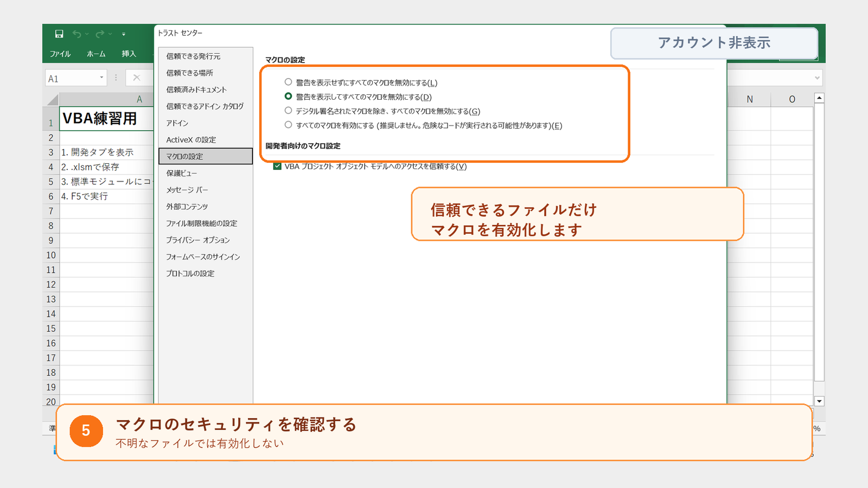Click the Undo arrow icon
Viewport: 868px width, 488px height.
pyautogui.click(x=77, y=34)
